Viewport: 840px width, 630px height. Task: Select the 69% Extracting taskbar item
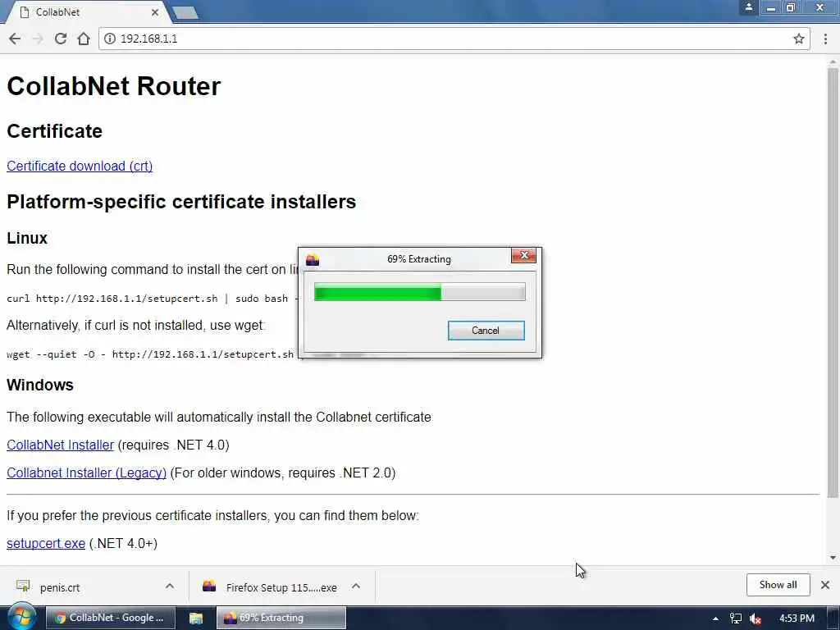click(281, 618)
